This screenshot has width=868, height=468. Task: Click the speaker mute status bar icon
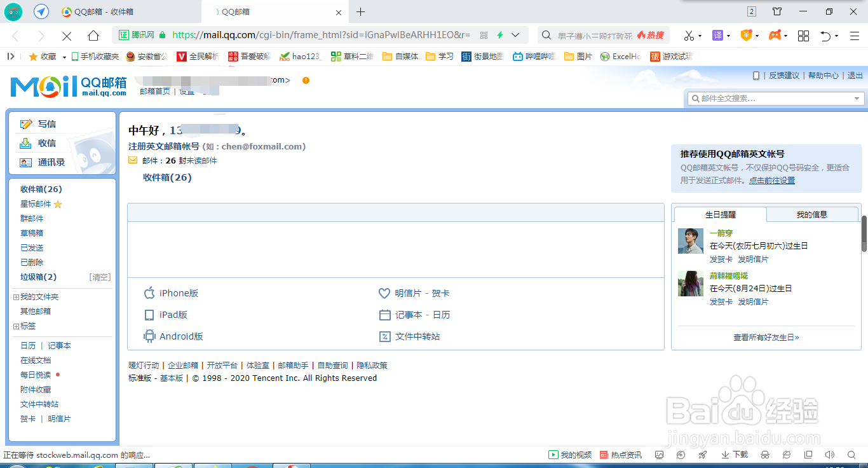click(x=829, y=455)
